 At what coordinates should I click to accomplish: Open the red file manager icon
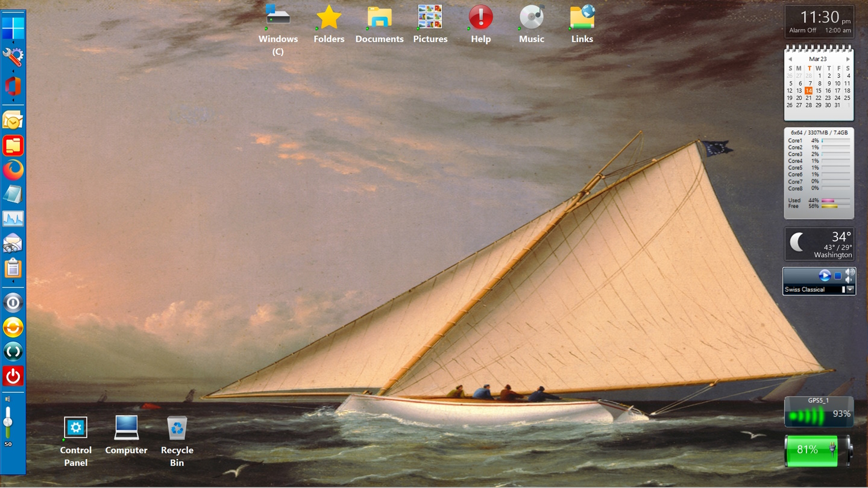click(13, 145)
